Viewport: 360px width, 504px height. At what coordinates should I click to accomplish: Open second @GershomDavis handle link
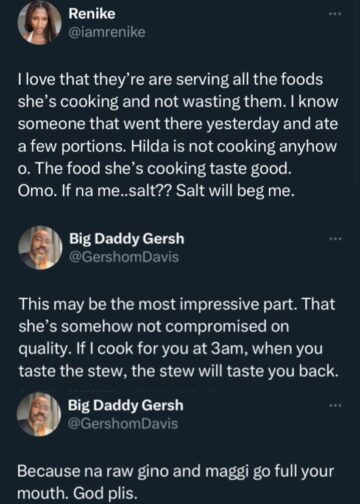(x=123, y=424)
